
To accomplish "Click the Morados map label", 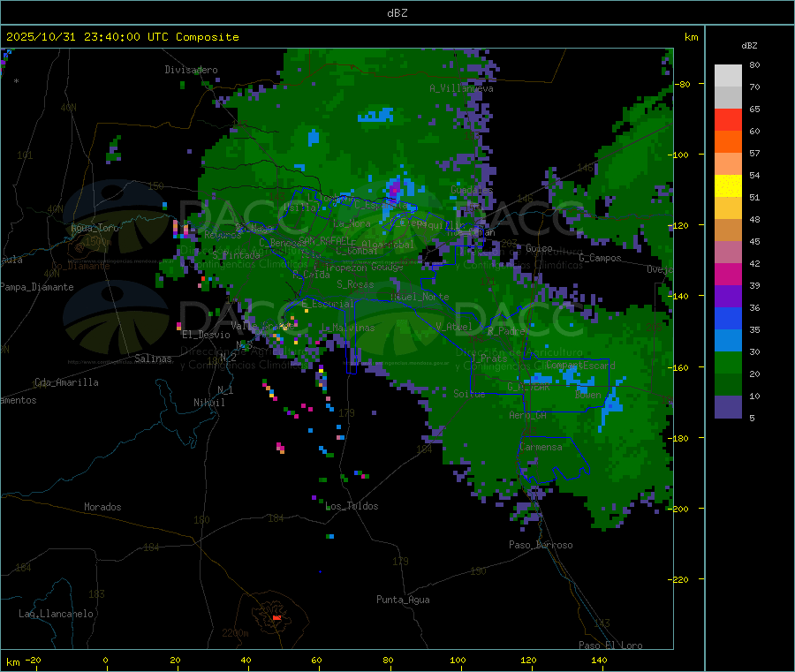I will pyautogui.click(x=102, y=507).
